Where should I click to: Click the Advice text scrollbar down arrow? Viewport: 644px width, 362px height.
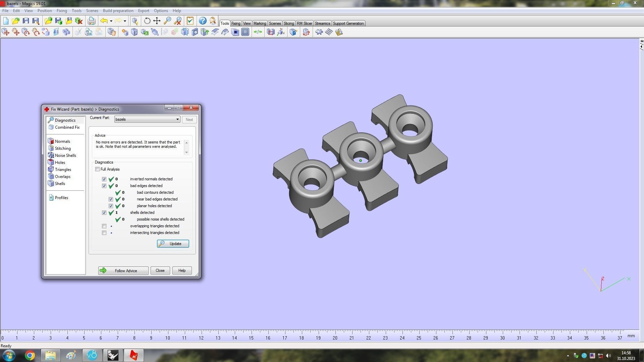coord(187,152)
